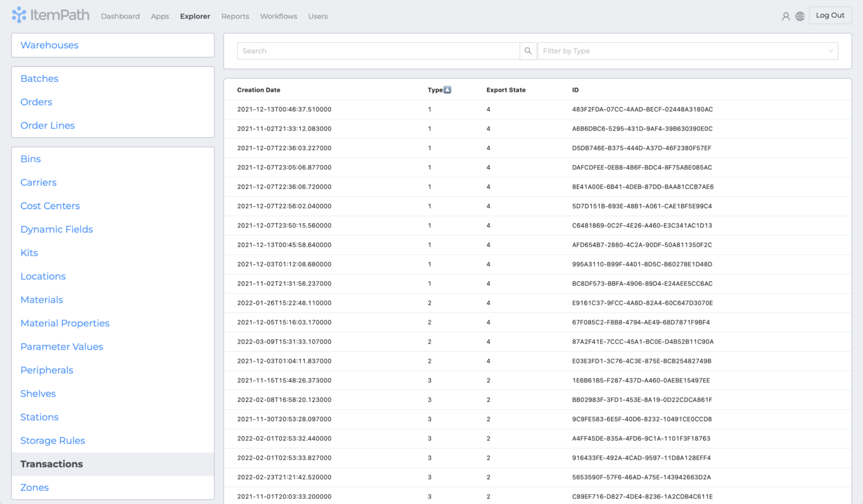Viewport: 863px width, 504px height.
Task: Click the Type column sort icon
Action: tap(447, 89)
